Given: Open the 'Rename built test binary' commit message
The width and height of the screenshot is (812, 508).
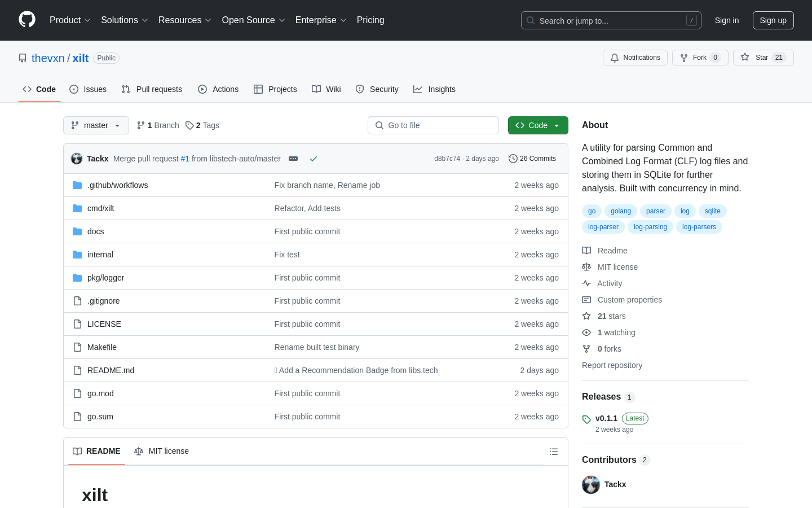Looking at the screenshot, I should click(x=317, y=347).
